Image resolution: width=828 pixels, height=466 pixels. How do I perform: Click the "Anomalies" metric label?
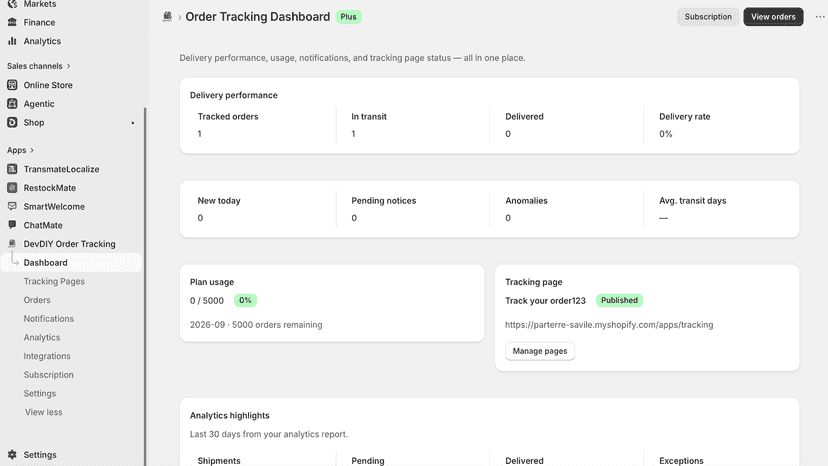[x=526, y=200]
